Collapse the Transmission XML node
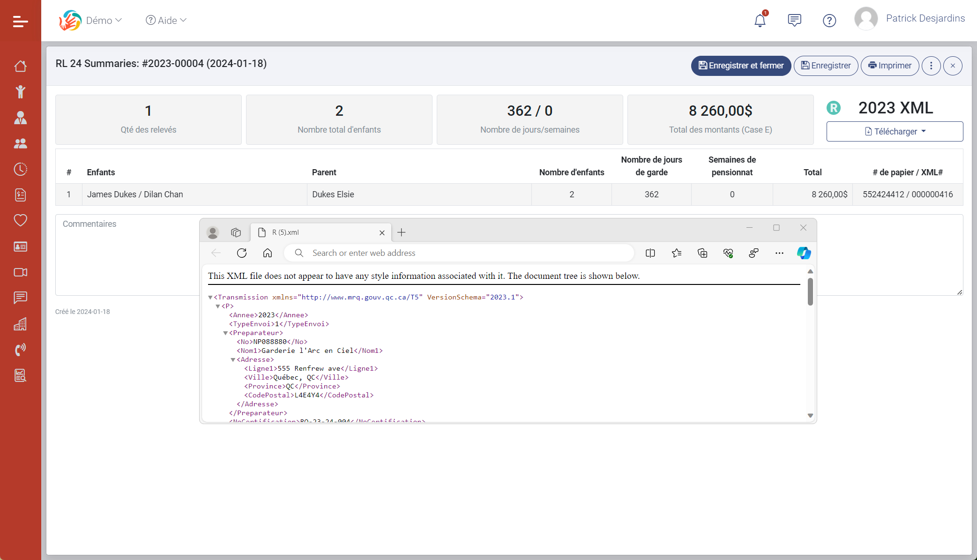This screenshot has height=560, width=977. 210,297
